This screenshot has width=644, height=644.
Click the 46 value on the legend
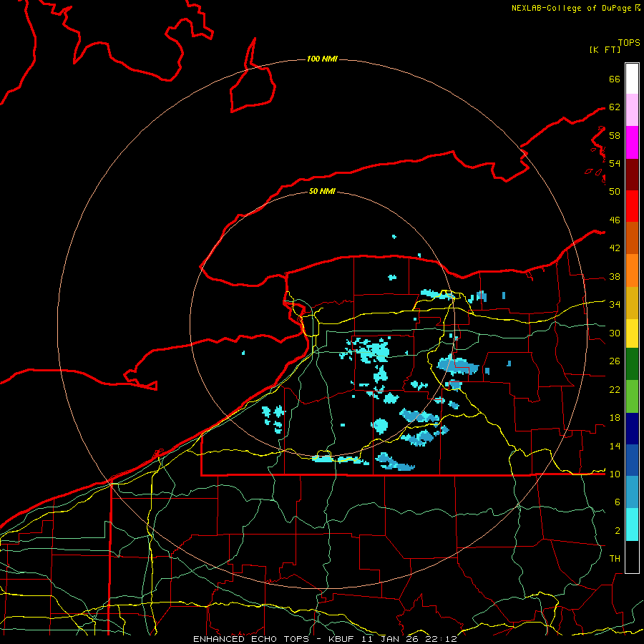615,220
